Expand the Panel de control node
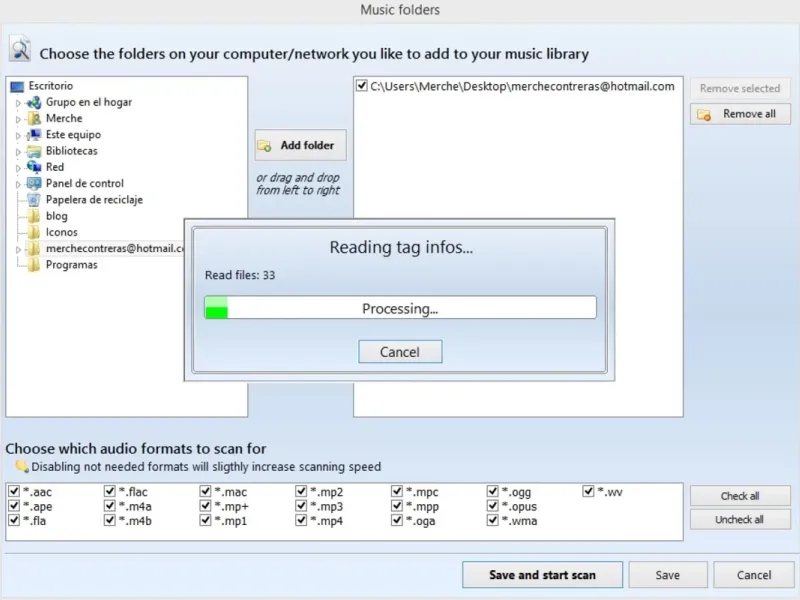 coord(18,184)
